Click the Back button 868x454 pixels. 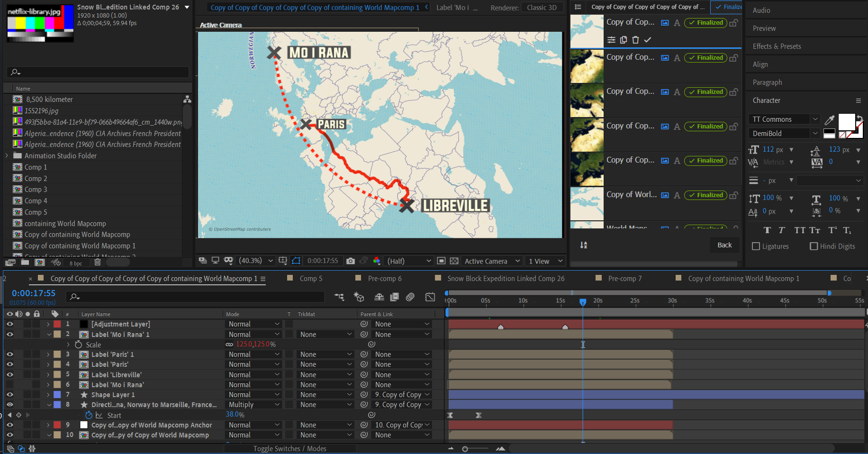724,245
